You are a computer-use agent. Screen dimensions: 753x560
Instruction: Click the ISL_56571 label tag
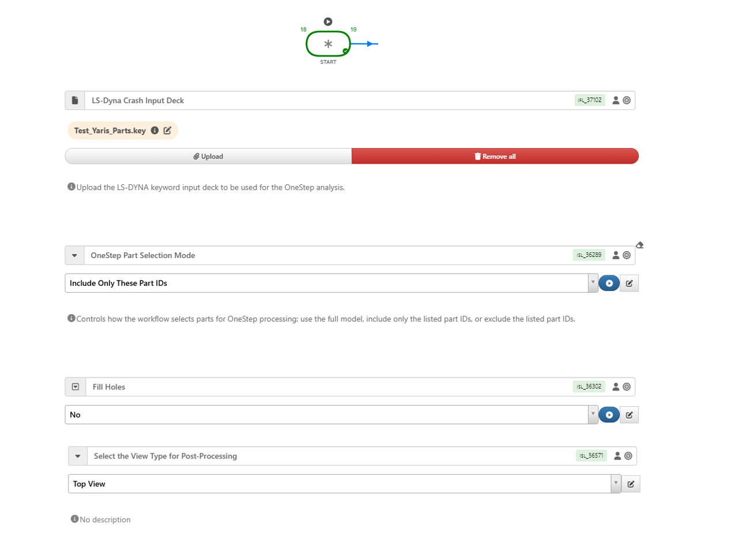pos(591,456)
